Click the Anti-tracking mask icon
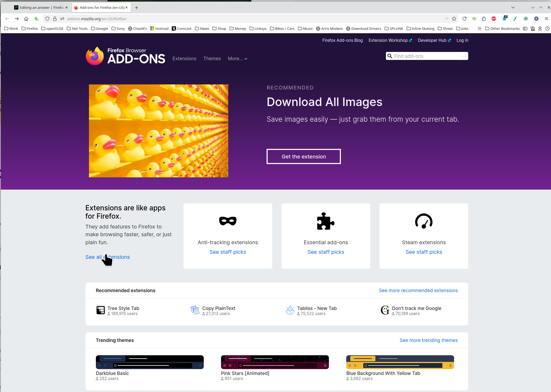 (x=228, y=221)
